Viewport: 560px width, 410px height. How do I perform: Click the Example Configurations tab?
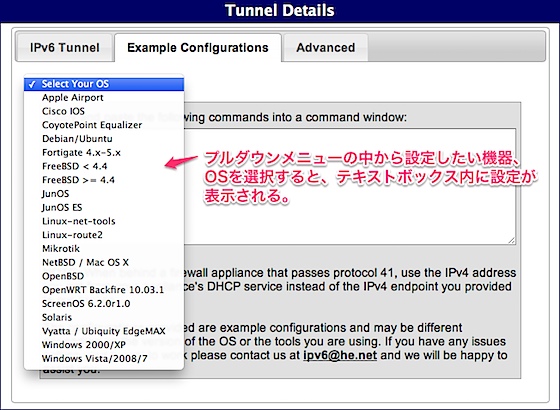[x=198, y=48]
